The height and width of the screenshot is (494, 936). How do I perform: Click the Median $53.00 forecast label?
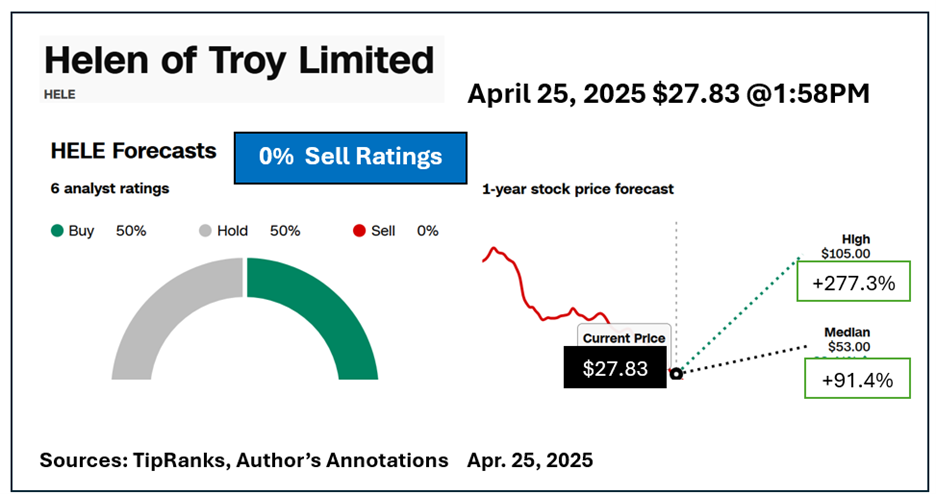(x=846, y=340)
